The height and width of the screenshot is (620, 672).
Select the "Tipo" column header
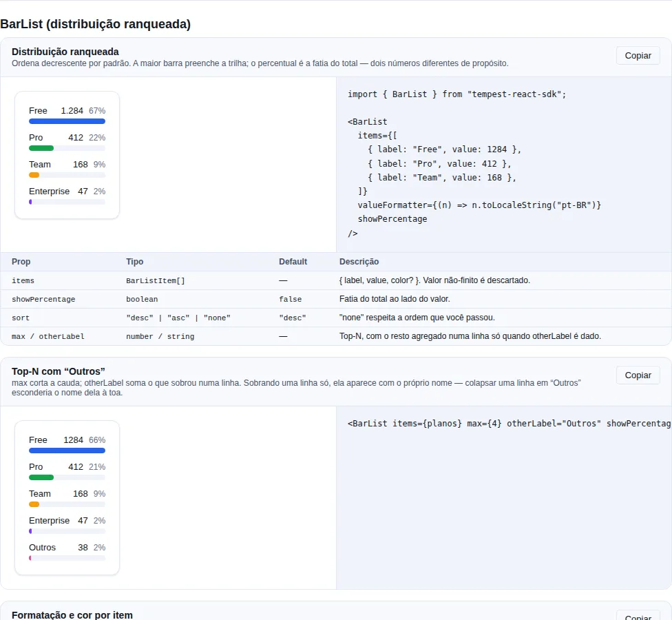(134, 262)
